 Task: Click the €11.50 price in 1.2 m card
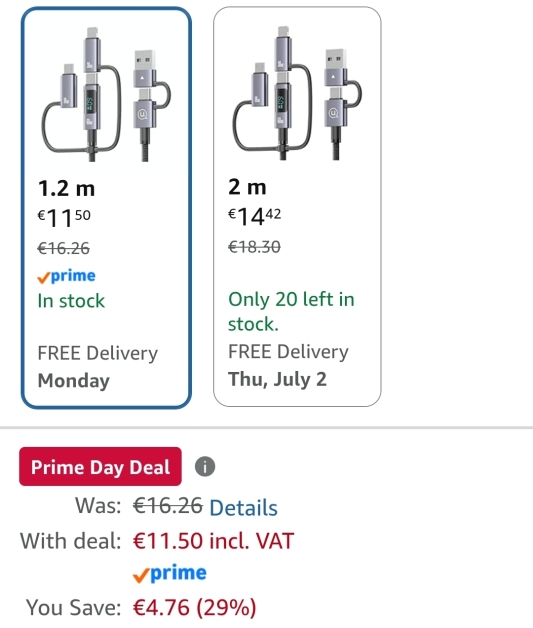[64, 218]
